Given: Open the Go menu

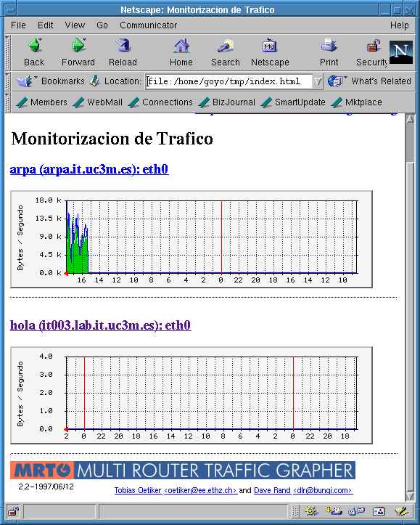Looking at the screenshot, I should pyautogui.click(x=102, y=25).
